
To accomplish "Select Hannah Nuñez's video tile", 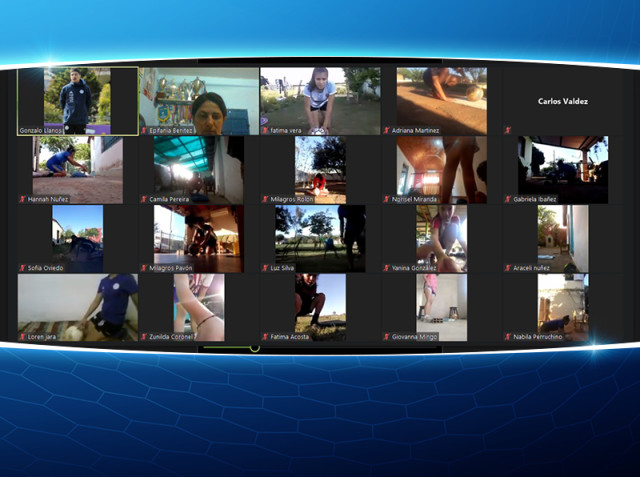I will [78, 170].
